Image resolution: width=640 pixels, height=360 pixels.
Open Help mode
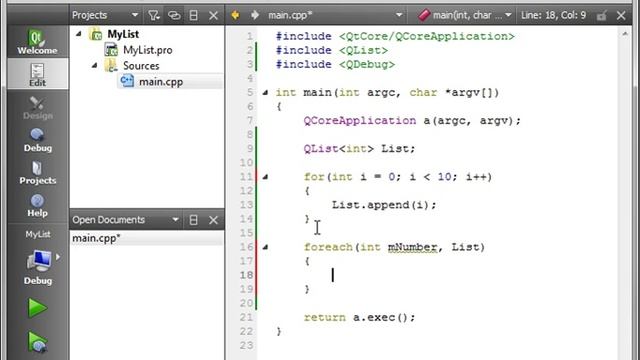pos(37,206)
